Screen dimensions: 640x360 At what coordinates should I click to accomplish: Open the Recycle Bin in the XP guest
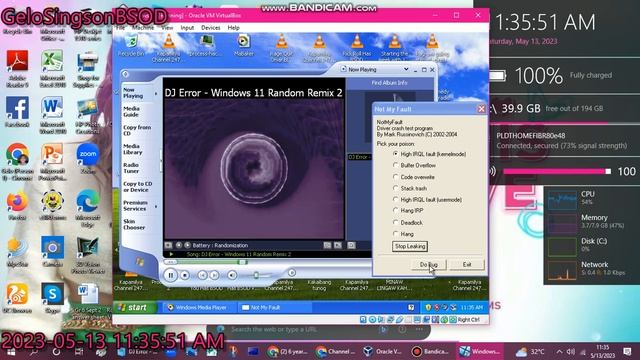[x=131, y=45]
